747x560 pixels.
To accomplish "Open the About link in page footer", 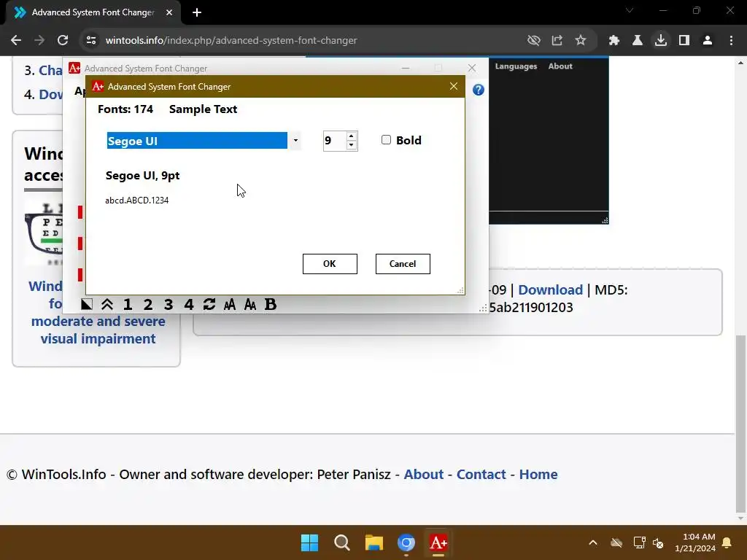I will 424,474.
